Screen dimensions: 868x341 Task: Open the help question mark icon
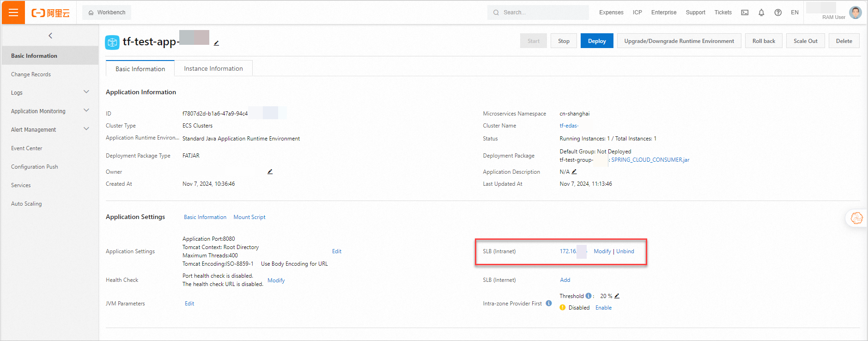[x=778, y=12]
